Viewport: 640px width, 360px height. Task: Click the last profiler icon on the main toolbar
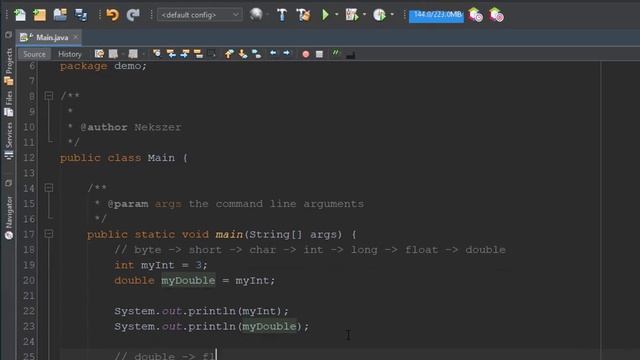tap(496, 15)
